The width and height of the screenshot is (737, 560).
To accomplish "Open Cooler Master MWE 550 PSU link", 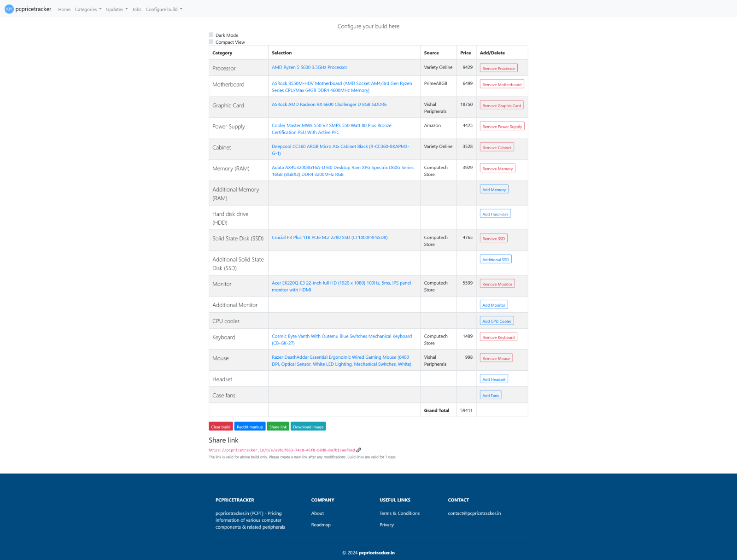I will (332, 128).
